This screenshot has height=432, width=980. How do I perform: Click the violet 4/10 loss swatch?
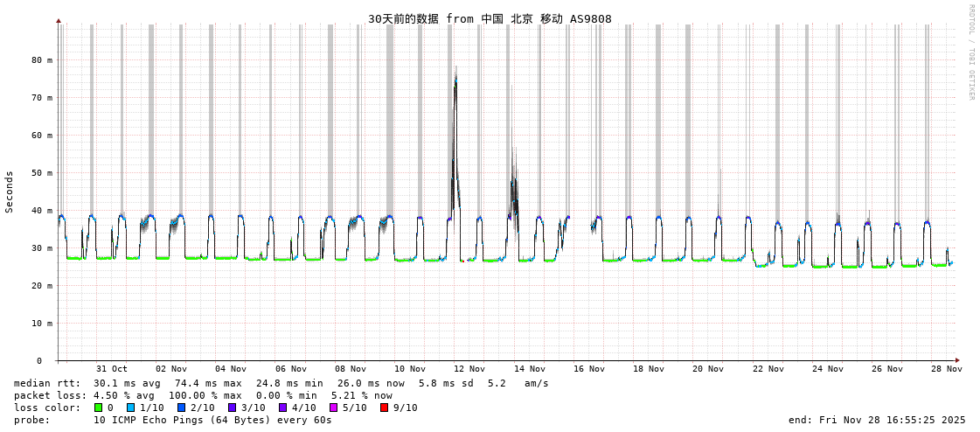point(282,408)
